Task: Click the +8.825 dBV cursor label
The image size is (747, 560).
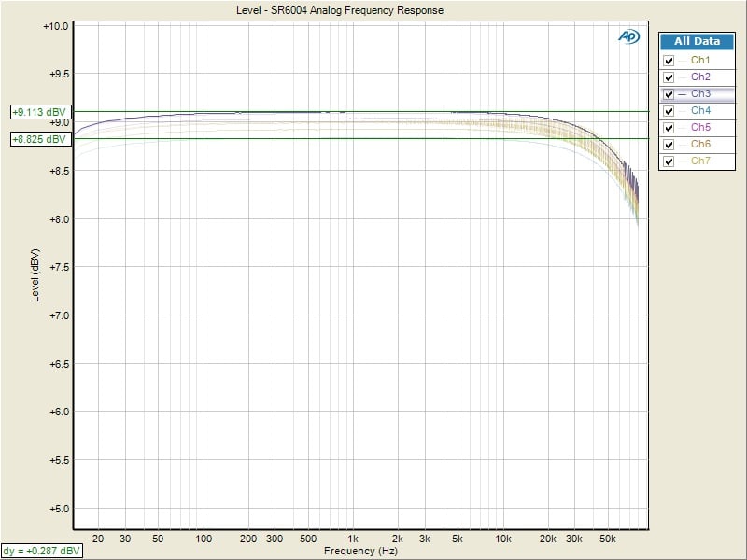Action: click(38, 139)
